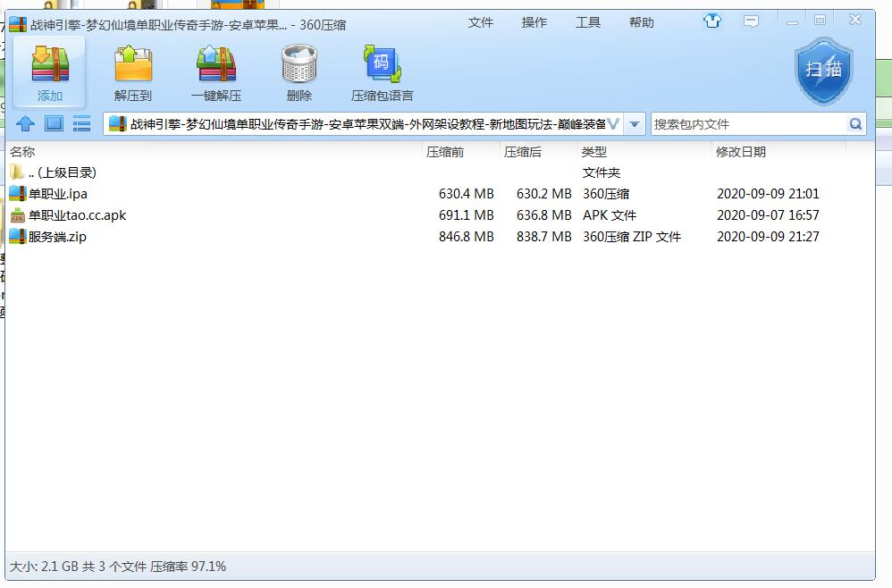Screen dimensions: 892x588
Task: Start the 扫描 shield scan
Action: pos(823,71)
